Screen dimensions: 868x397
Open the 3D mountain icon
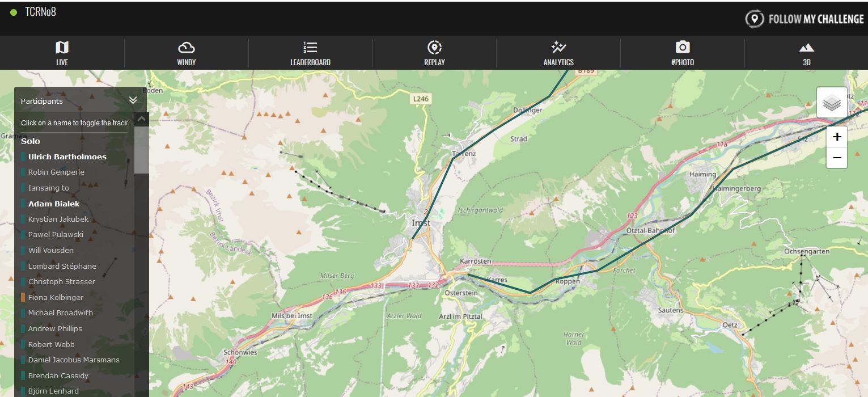pyautogui.click(x=806, y=48)
